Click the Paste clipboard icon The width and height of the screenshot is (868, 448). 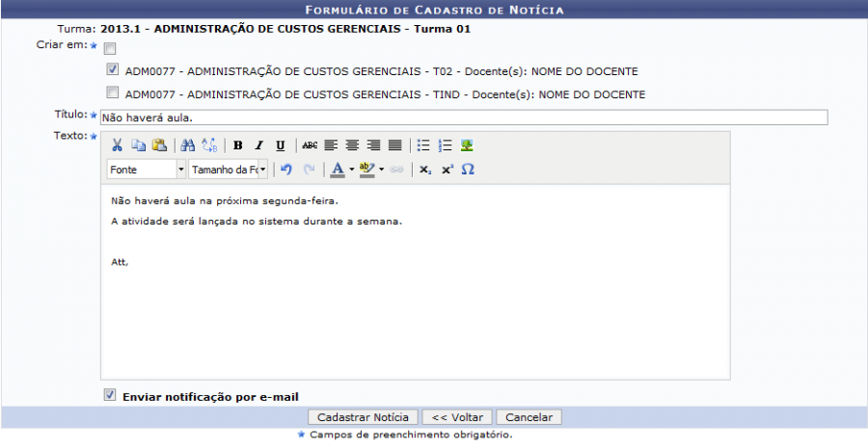pos(159,145)
